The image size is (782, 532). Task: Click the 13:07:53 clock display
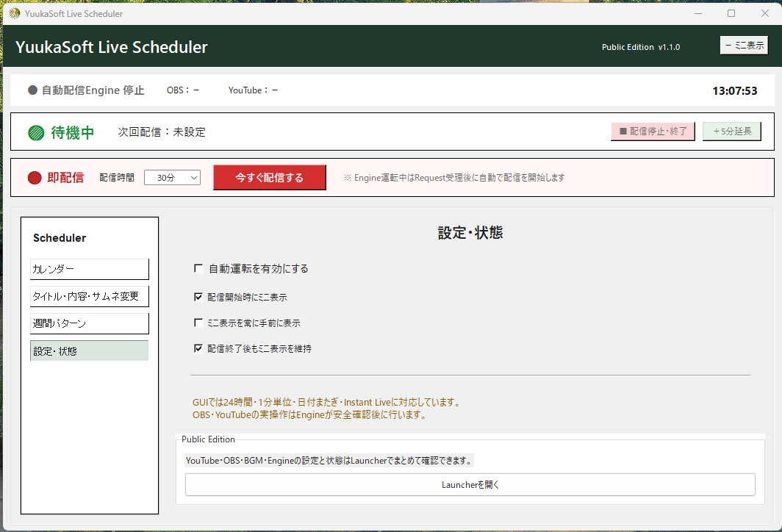click(x=735, y=90)
